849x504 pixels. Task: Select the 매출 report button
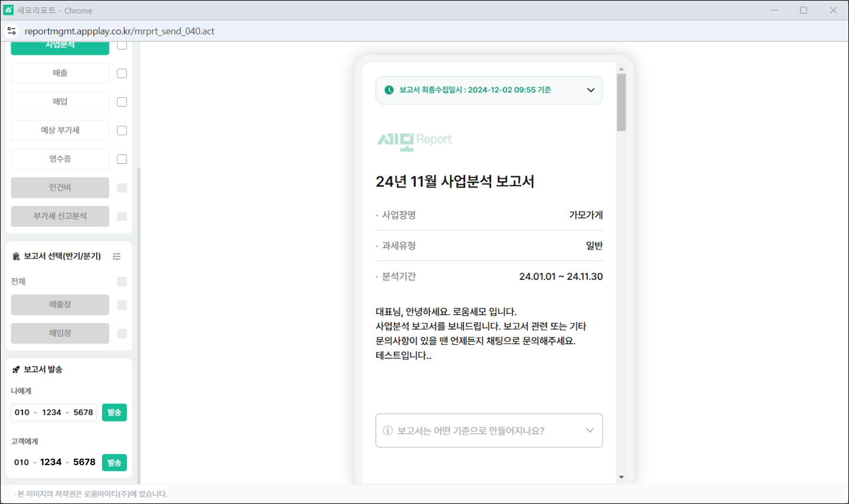pyautogui.click(x=60, y=74)
